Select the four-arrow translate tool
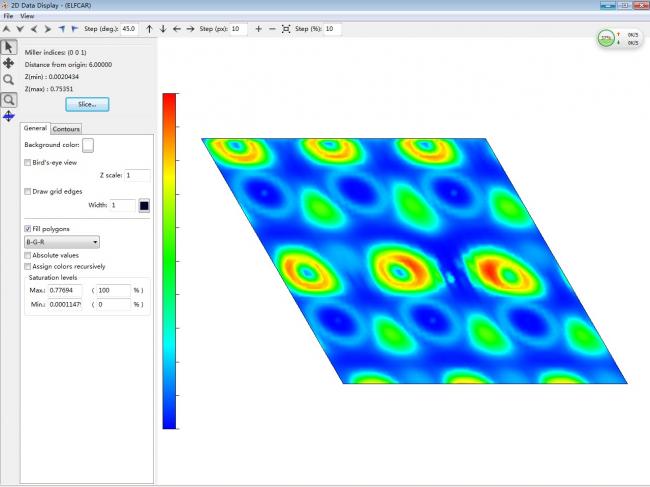This screenshot has height=487, width=650. (x=9, y=63)
